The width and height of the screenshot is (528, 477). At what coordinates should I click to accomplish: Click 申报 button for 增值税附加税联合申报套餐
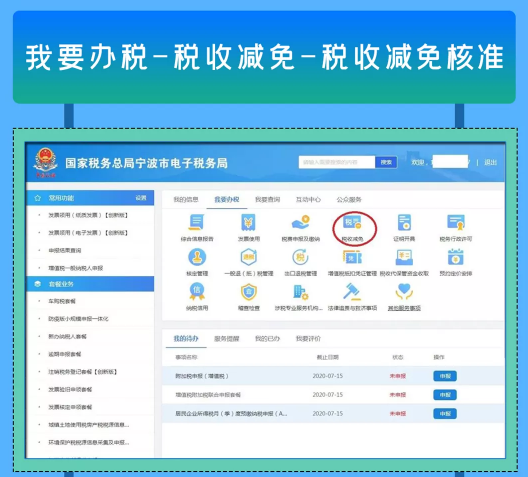point(445,395)
